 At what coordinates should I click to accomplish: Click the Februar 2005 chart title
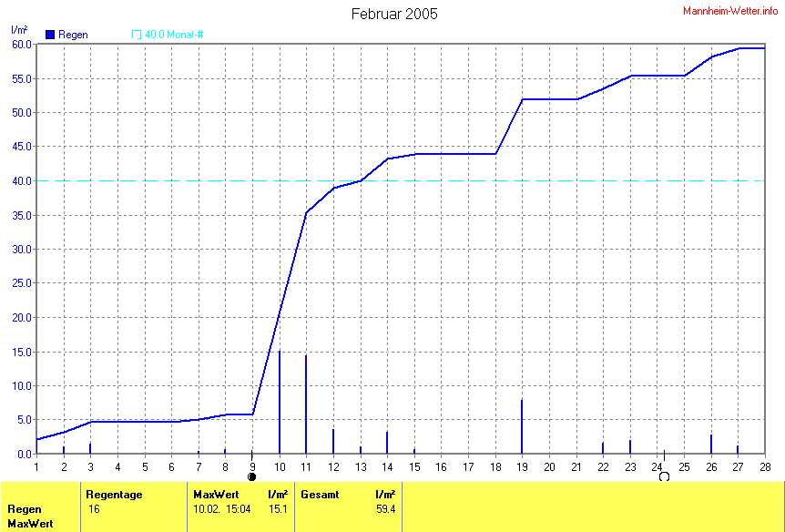click(393, 14)
